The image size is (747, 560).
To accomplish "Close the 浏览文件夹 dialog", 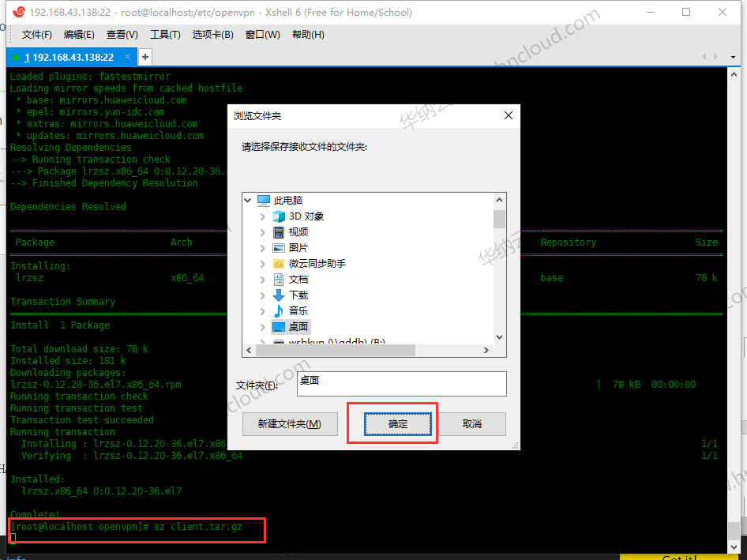I will (509, 115).
